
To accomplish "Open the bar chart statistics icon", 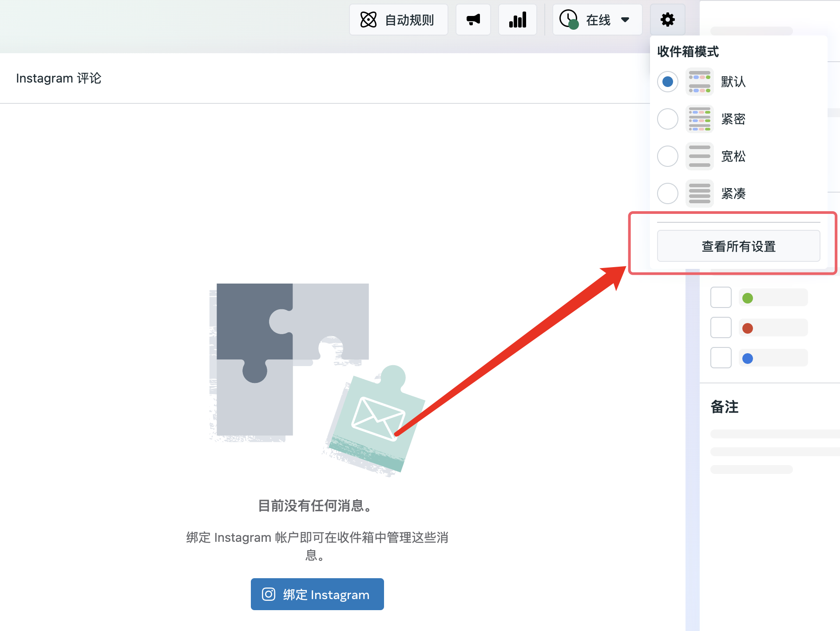I will pyautogui.click(x=518, y=20).
